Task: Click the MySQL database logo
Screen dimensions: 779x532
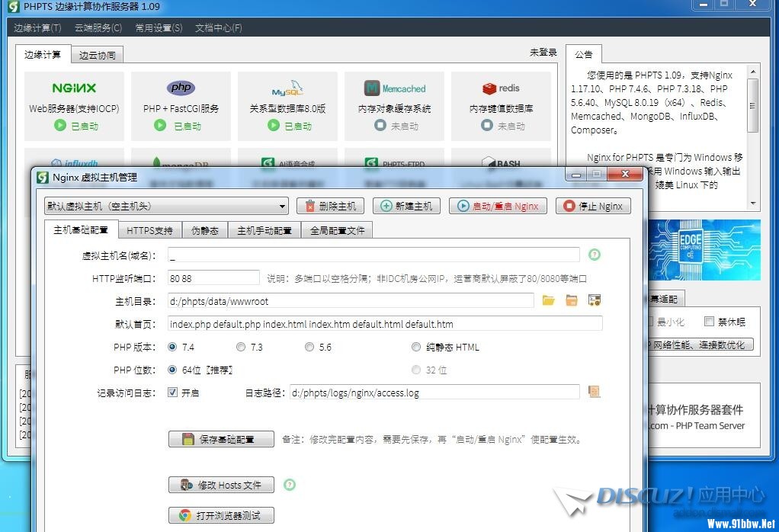Action: [287, 88]
